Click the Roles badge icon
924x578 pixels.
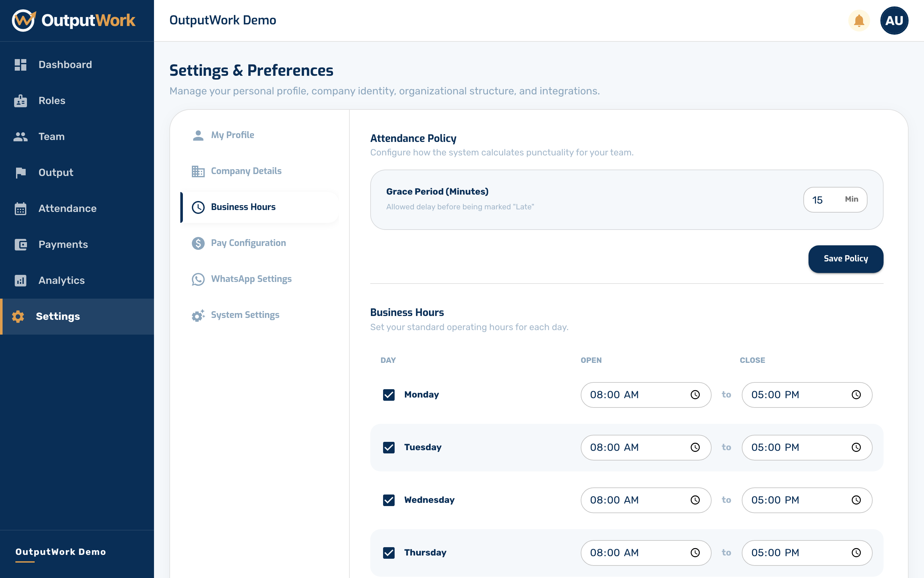tap(21, 101)
